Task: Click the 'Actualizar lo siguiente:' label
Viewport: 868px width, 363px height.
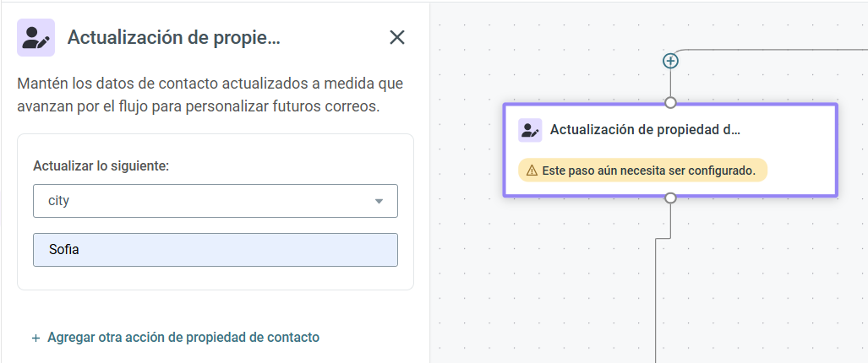Action: tap(101, 165)
